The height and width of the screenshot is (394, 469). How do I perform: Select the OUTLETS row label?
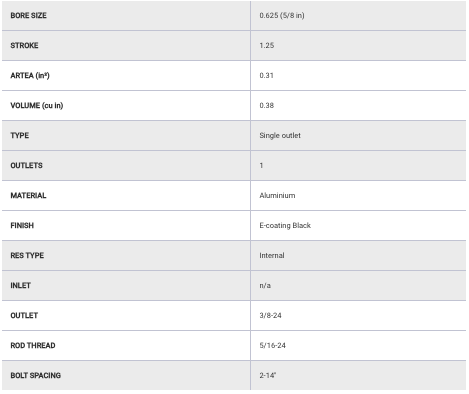[x=26, y=165]
